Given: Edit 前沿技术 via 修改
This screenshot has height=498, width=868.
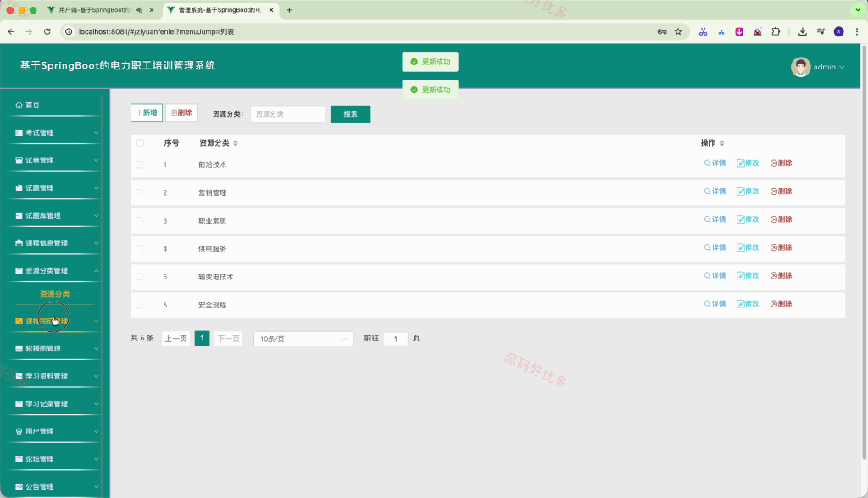Looking at the screenshot, I should tap(748, 163).
